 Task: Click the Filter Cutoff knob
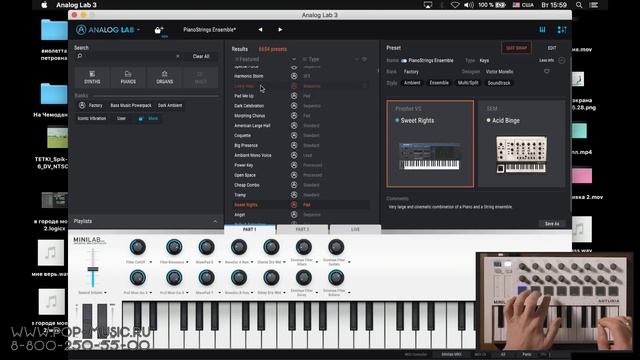(138, 247)
